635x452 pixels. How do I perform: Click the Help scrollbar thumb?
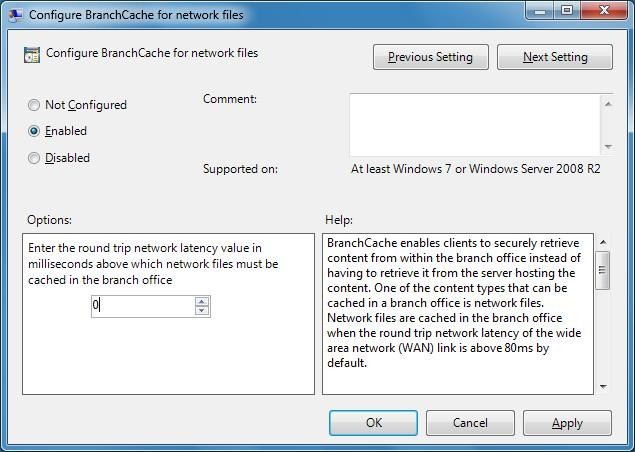coord(603,270)
